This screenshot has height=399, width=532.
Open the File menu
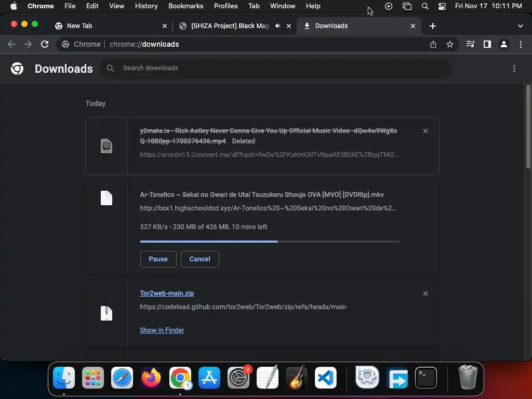coord(70,6)
